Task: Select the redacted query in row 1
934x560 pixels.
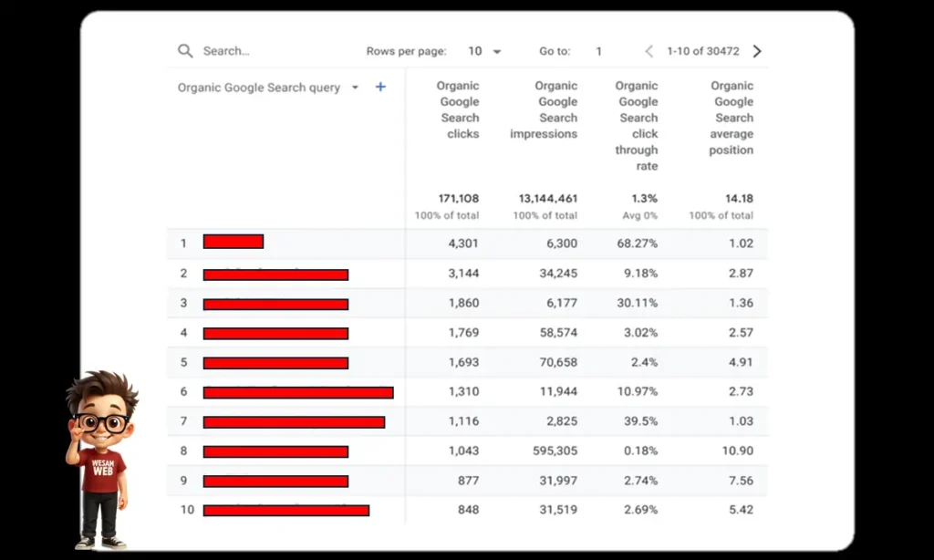Action: click(233, 242)
